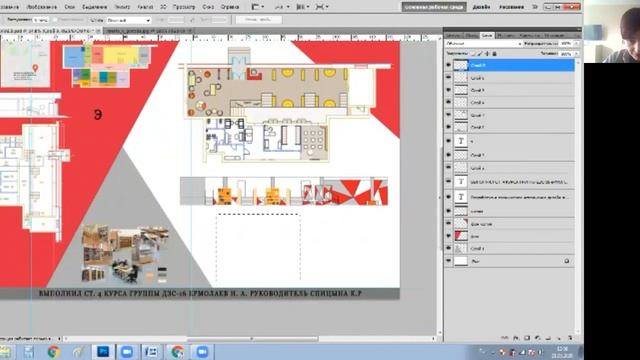Click the right arrow of horizontal scrollbar
The height and width of the screenshot is (360, 640).
point(433,339)
